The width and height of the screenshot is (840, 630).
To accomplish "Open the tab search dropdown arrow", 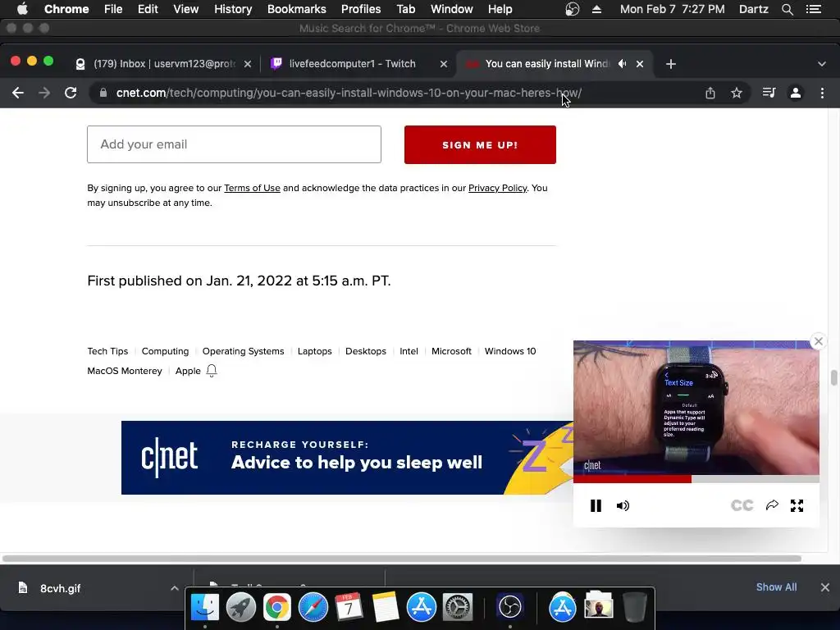I will [x=822, y=64].
